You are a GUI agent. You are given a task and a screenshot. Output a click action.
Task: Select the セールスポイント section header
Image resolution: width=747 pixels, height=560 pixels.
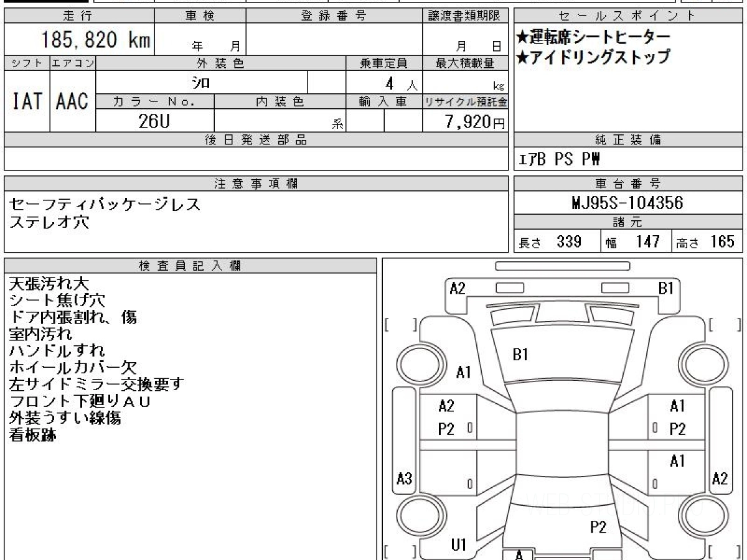point(628,16)
